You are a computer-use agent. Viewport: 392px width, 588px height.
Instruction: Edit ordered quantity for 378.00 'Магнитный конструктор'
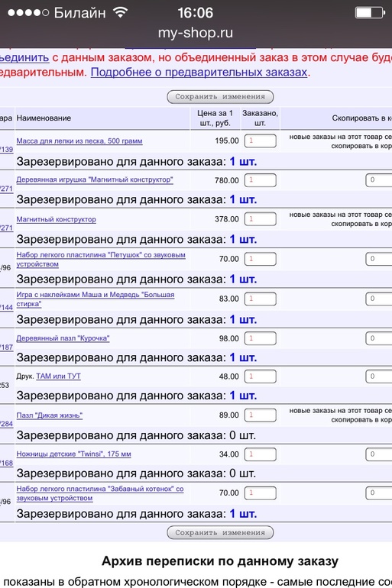(x=261, y=219)
